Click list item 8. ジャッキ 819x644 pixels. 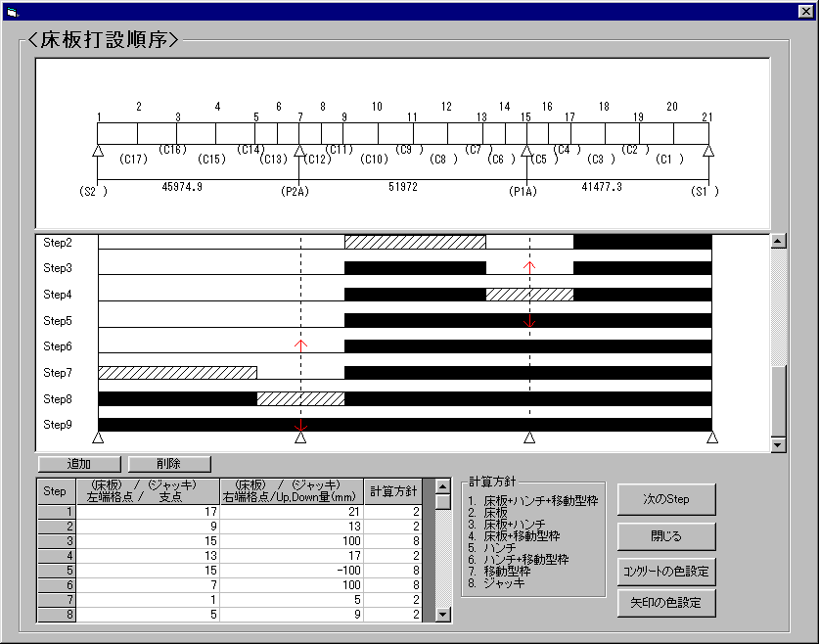pyautogui.click(x=496, y=583)
